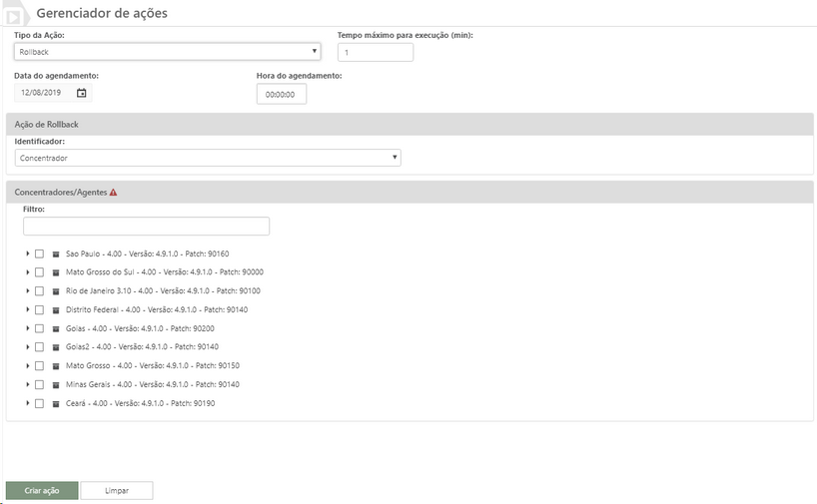Click the concentrator icon next to Goias2
817x504 pixels.
(56, 347)
